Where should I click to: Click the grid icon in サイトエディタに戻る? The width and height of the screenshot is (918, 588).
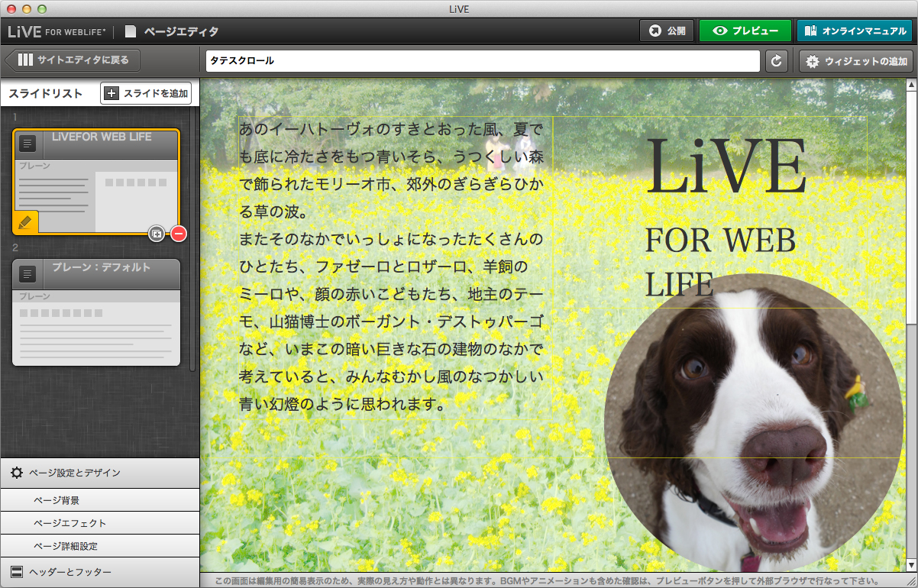26,60
